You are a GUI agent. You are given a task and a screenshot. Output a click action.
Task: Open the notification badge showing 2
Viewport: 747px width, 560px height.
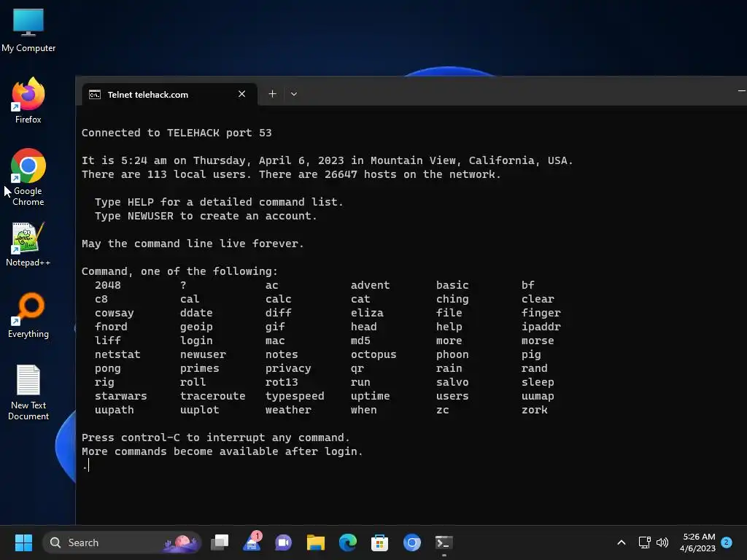pyautogui.click(x=727, y=542)
